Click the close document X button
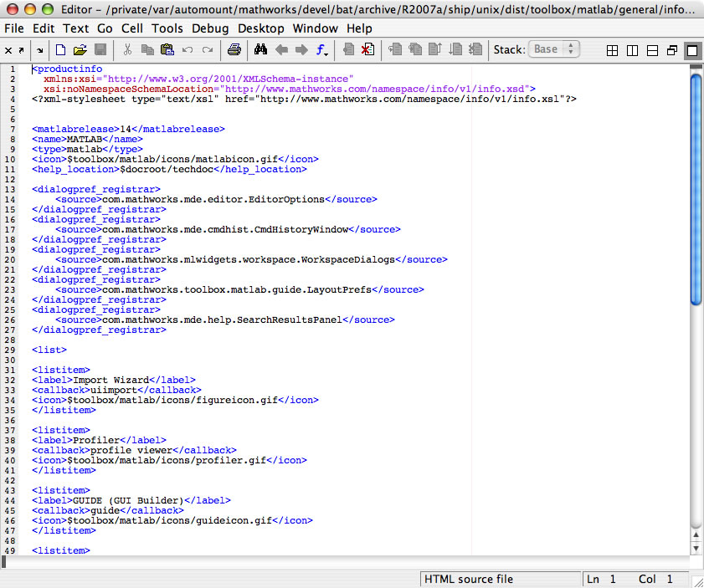The width and height of the screenshot is (704, 588). tap(8, 50)
